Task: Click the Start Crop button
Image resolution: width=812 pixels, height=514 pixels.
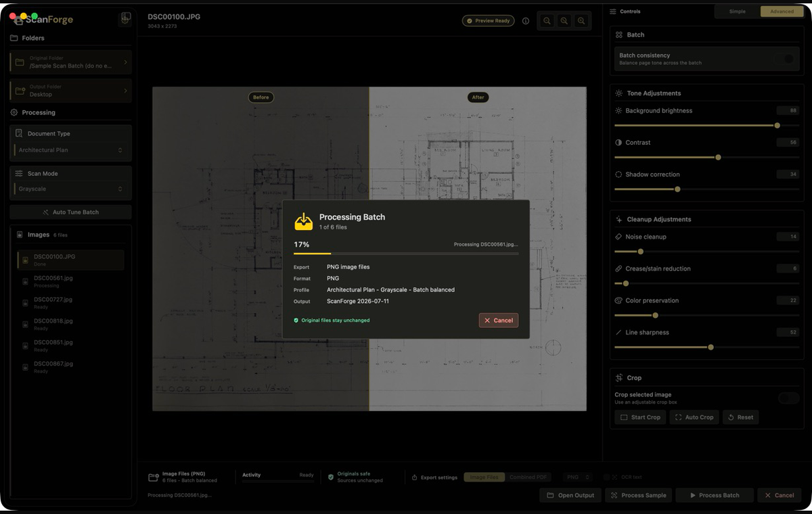Action: click(x=640, y=417)
